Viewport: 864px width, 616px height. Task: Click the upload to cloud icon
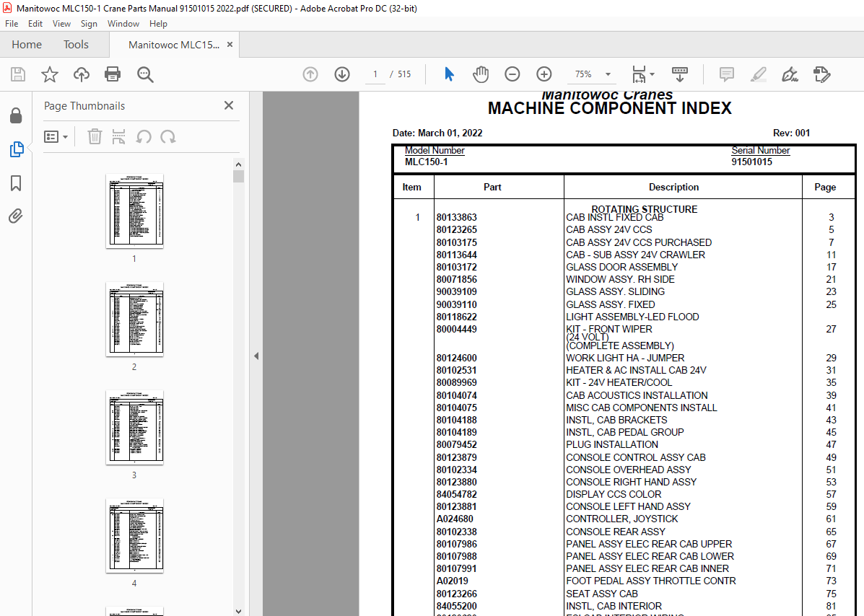(x=82, y=74)
